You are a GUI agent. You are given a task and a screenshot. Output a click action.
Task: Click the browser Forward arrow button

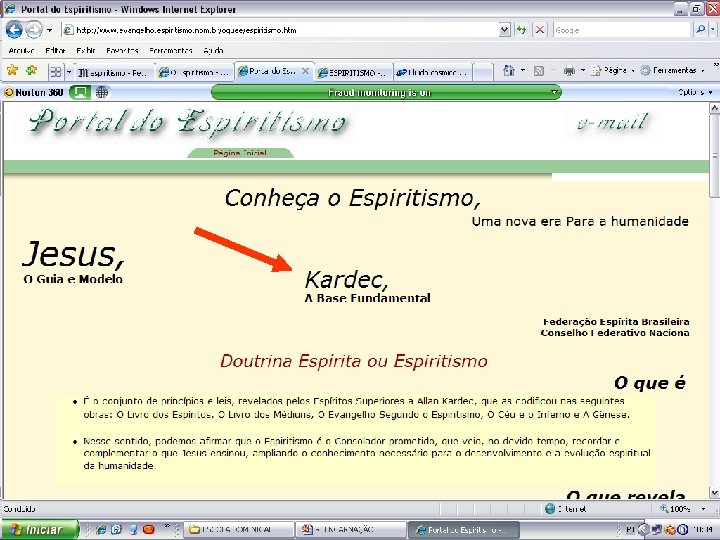[x=34, y=30]
